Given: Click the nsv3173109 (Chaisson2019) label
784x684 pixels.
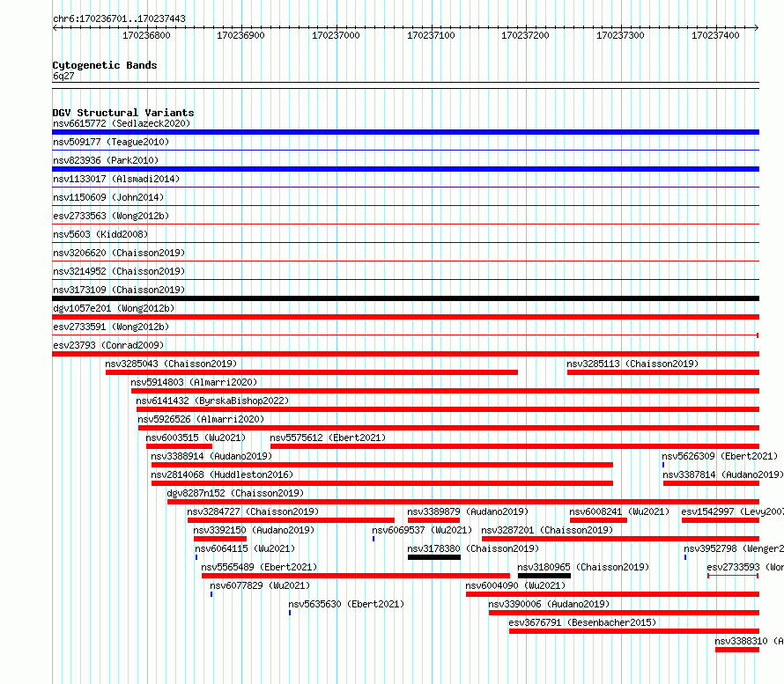Looking at the screenshot, I should pyautogui.click(x=119, y=290).
